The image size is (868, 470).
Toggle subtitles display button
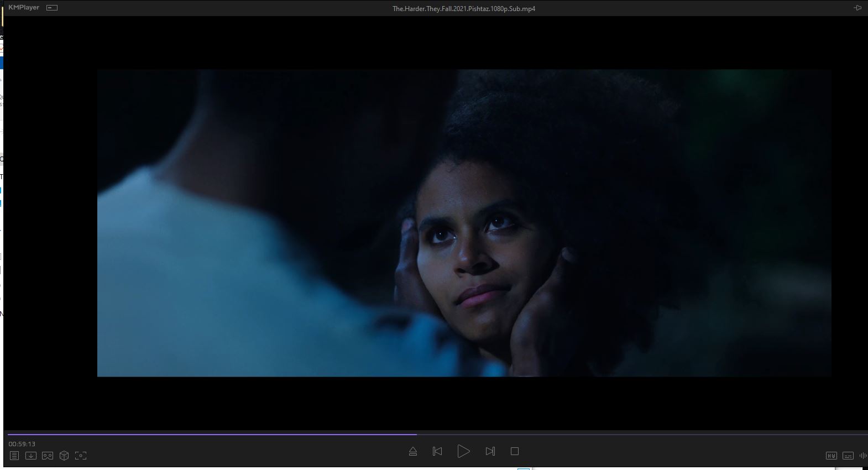(848, 456)
